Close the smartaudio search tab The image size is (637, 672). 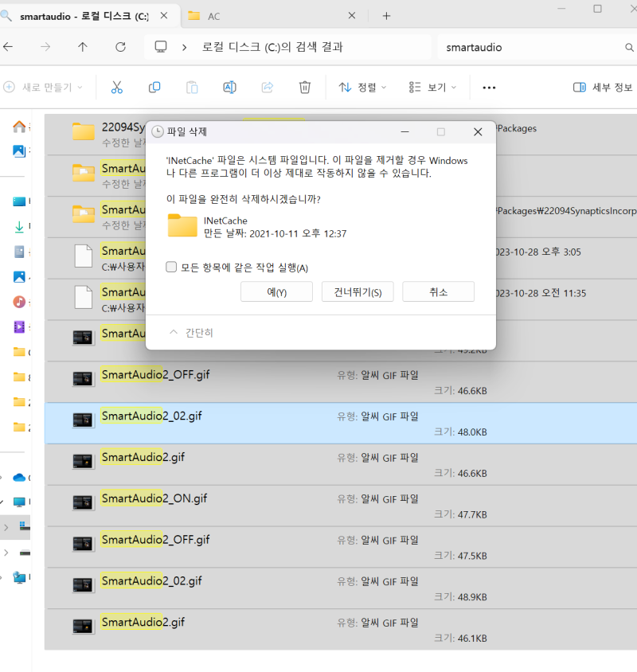click(x=164, y=16)
